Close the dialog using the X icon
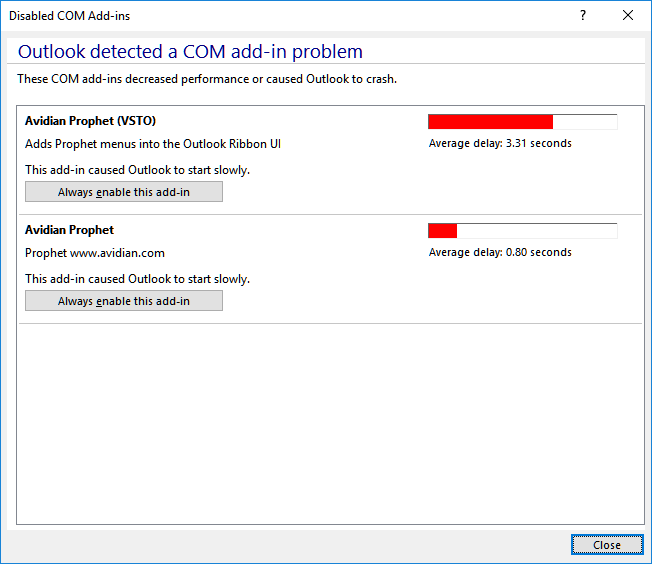Viewport: 652px width, 564px height. pos(628,15)
